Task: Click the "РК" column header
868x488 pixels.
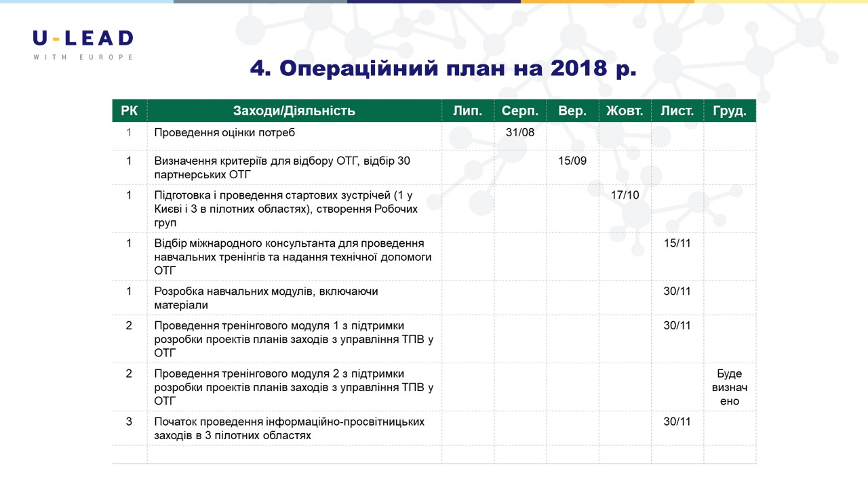Action: coord(129,111)
